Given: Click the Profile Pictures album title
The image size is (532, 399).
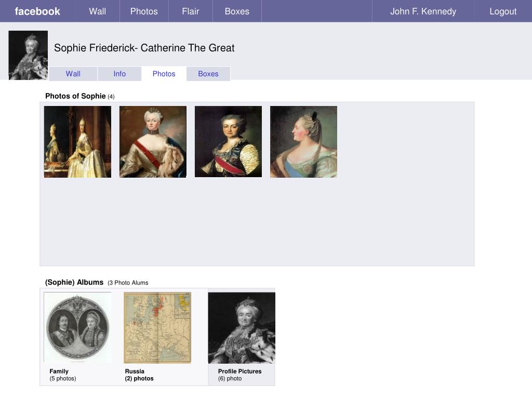Looking at the screenshot, I should click(x=240, y=371).
